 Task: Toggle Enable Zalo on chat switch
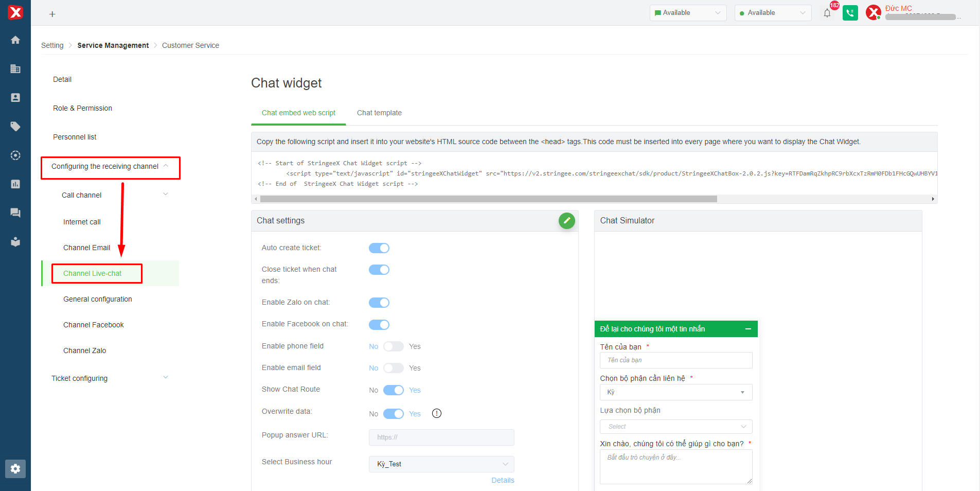pos(379,303)
